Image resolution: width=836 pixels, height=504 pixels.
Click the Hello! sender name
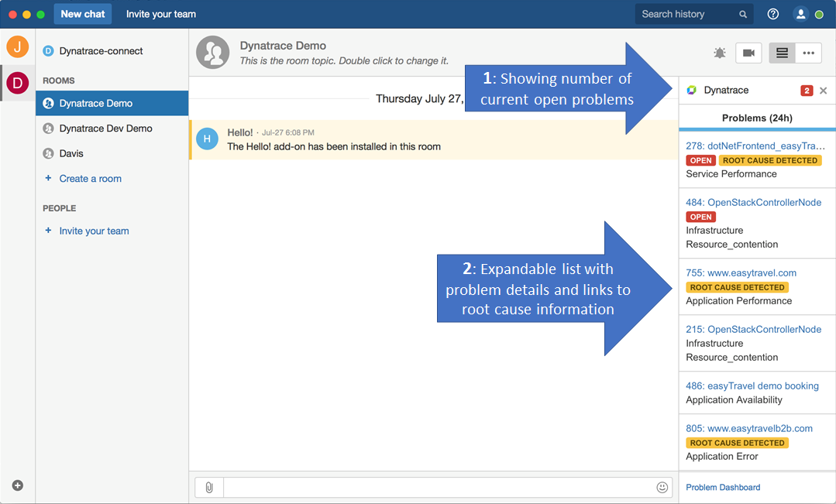(240, 132)
